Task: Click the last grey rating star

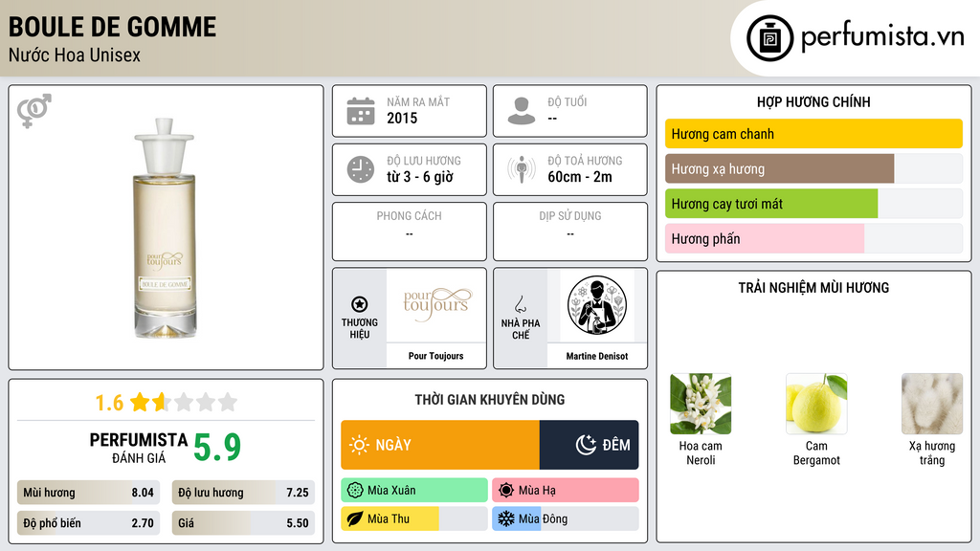Action: tap(228, 402)
